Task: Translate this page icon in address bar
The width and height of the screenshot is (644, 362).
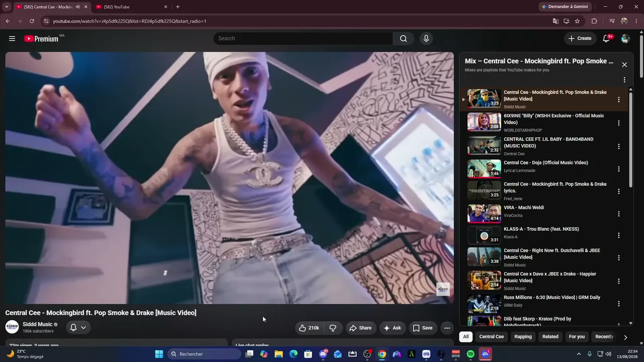Action: point(555,21)
